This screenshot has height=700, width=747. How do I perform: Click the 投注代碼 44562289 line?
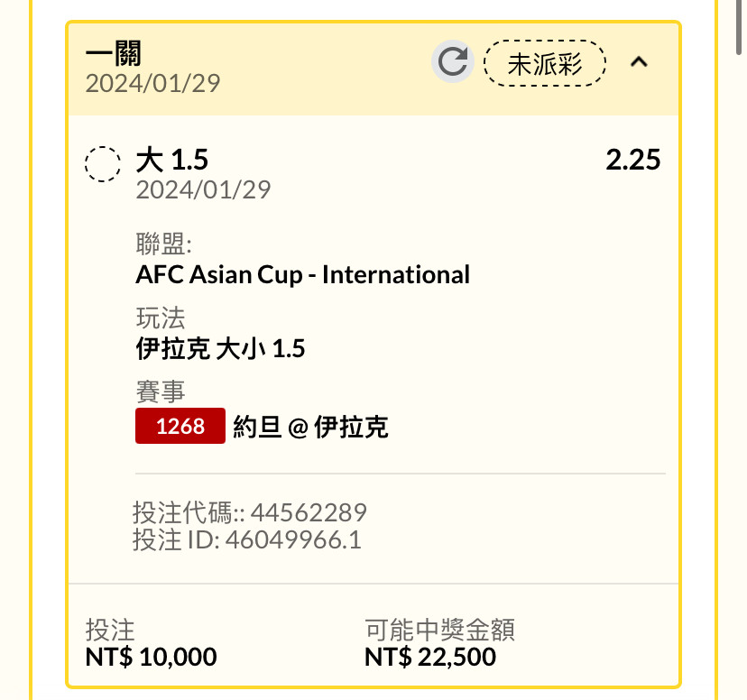[x=250, y=513]
